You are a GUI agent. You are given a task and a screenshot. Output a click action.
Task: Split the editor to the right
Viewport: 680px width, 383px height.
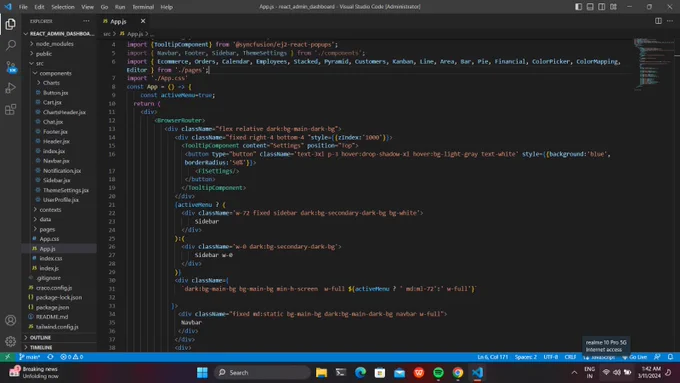click(x=658, y=21)
